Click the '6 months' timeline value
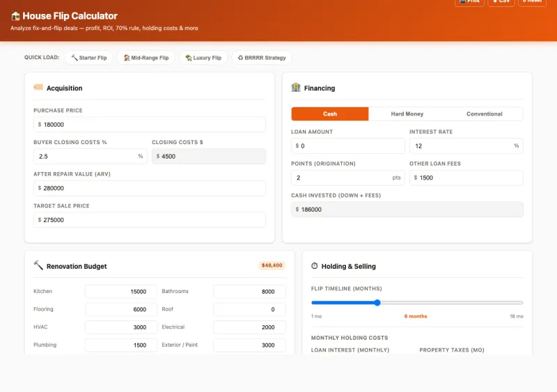The height and width of the screenshot is (392, 557). pyautogui.click(x=416, y=316)
